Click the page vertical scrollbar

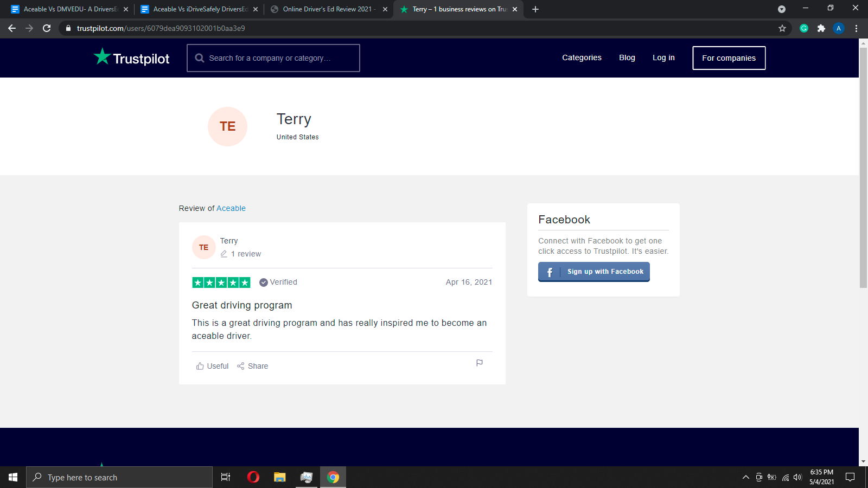[x=863, y=168]
